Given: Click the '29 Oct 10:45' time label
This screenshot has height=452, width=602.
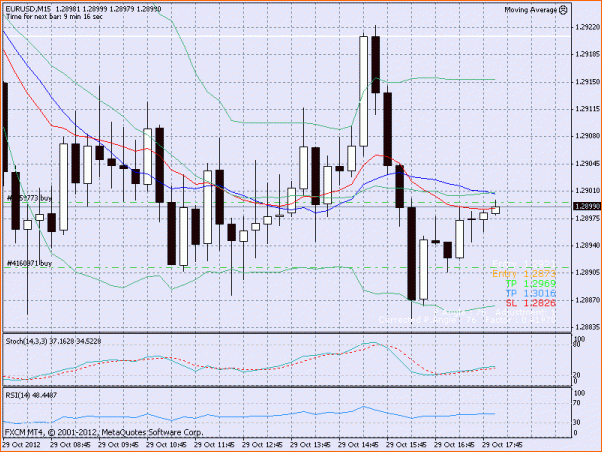Looking at the screenshot, I should pos(166,445).
